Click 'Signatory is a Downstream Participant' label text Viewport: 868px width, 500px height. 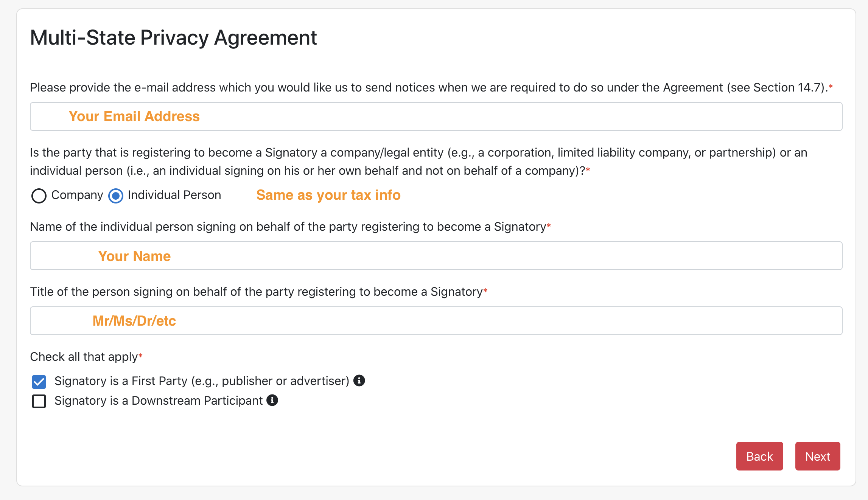pos(159,401)
